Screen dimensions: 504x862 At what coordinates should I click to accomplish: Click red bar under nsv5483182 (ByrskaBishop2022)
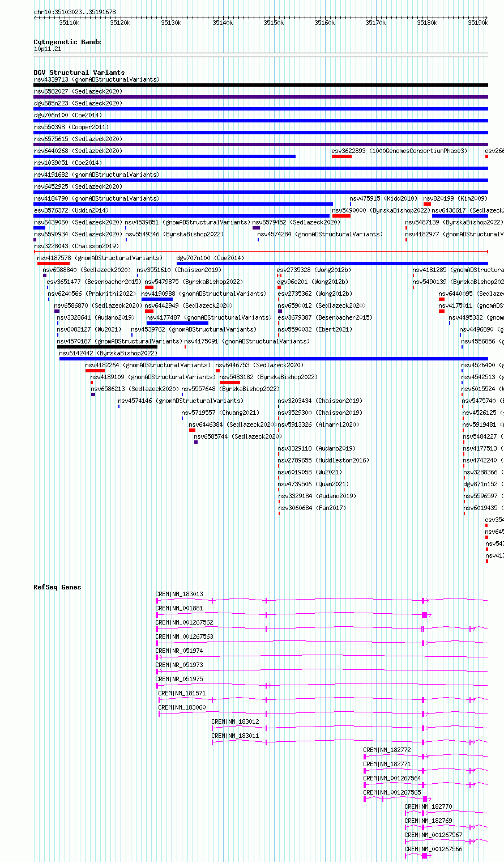click(x=230, y=383)
